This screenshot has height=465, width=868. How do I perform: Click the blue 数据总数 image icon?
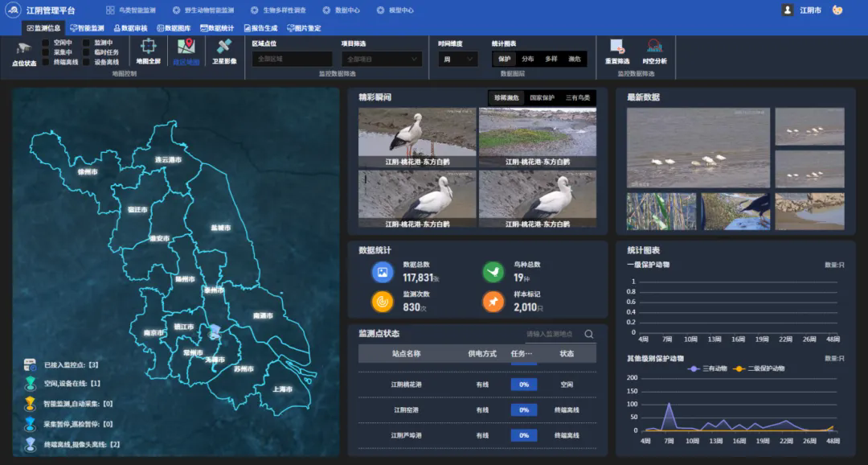383,272
